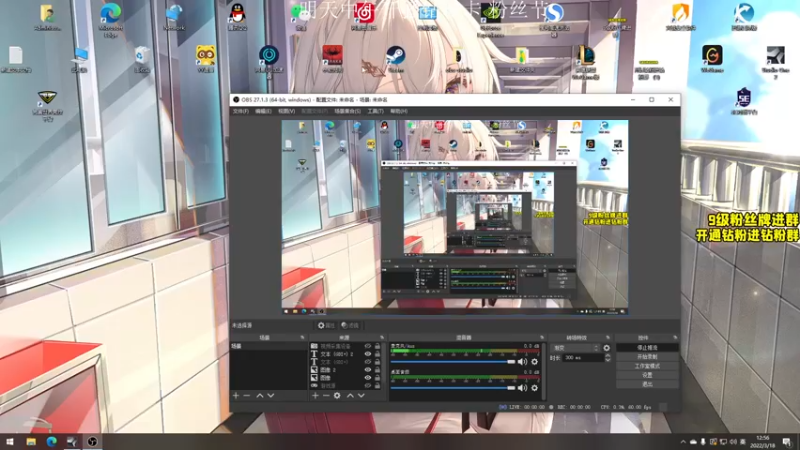Toggle visibility of the 图像 source
This screenshot has width=800, height=450.
point(367,378)
